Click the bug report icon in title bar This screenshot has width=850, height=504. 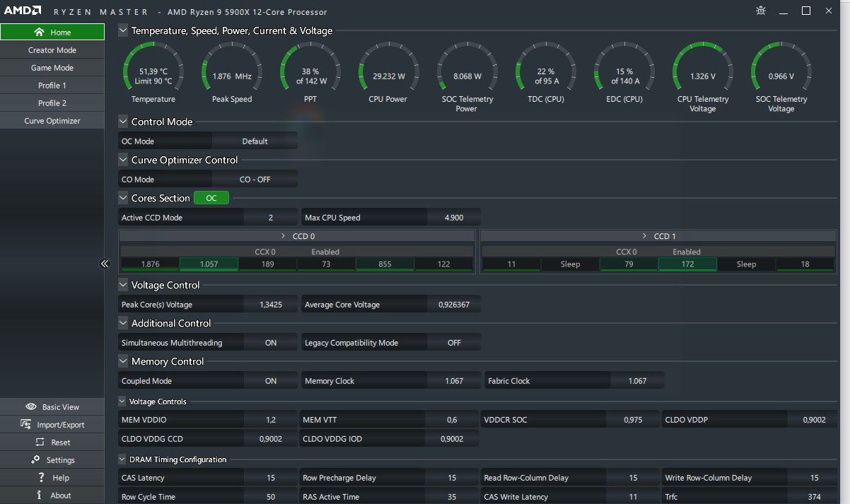tap(761, 11)
